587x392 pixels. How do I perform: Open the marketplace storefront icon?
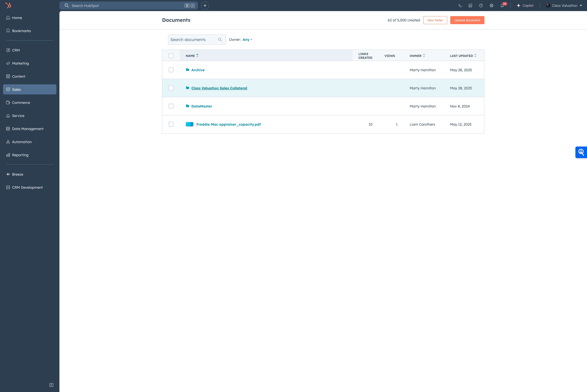tap(470, 6)
